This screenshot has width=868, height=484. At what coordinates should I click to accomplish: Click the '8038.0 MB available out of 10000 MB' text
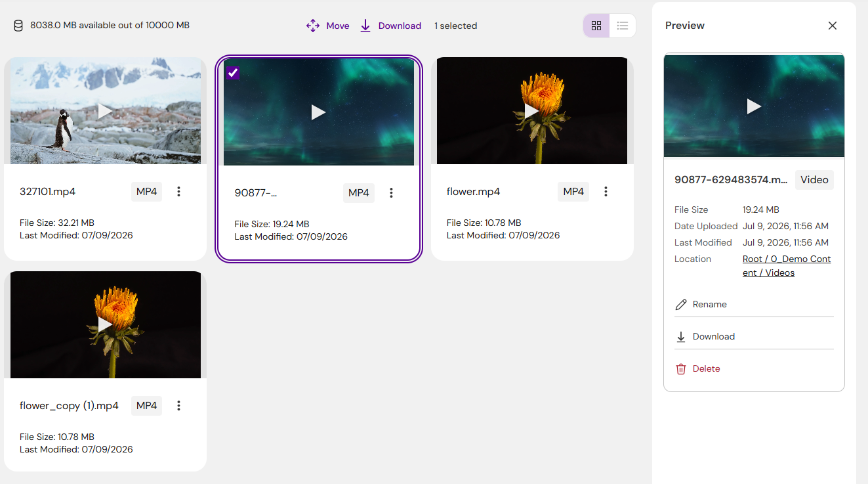click(110, 26)
